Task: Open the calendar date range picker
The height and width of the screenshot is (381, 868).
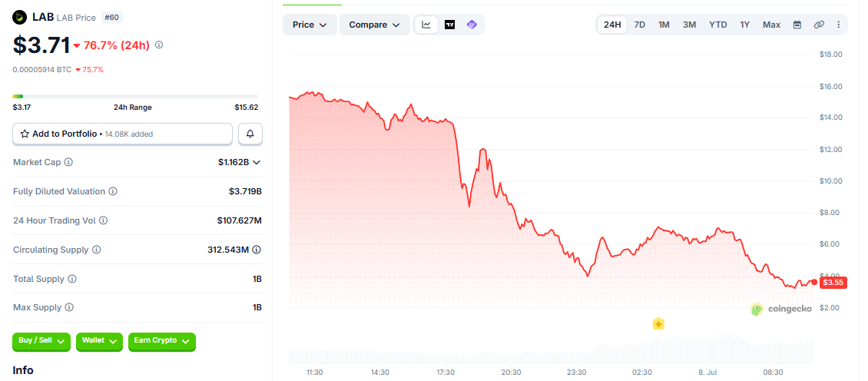Action: coord(797,25)
